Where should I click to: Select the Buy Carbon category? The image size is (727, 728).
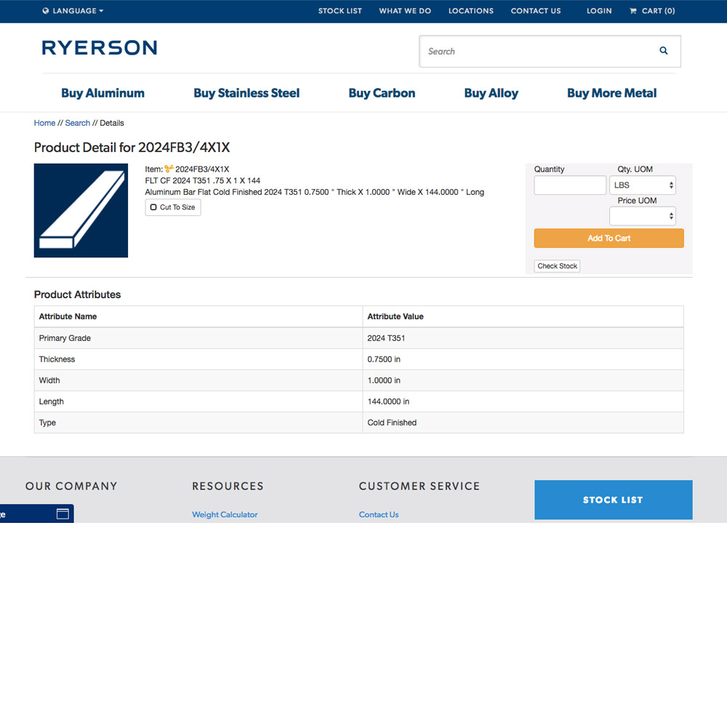pyautogui.click(x=382, y=93)
